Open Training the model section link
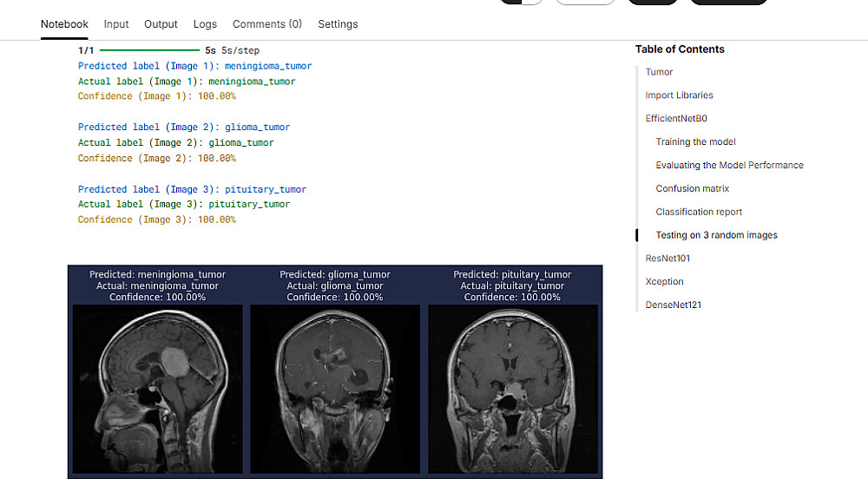Viewport: 868px width, 485px height. click(x=695, y=142)
